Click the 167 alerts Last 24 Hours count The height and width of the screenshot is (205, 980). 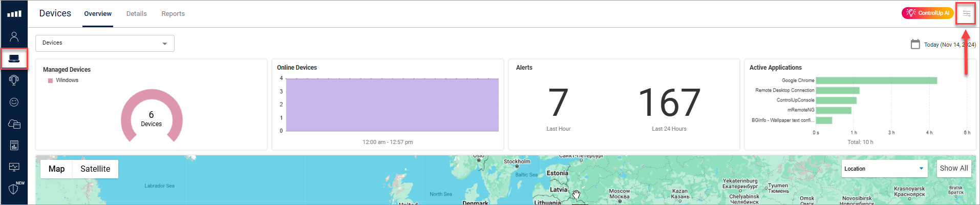(669, 102)
